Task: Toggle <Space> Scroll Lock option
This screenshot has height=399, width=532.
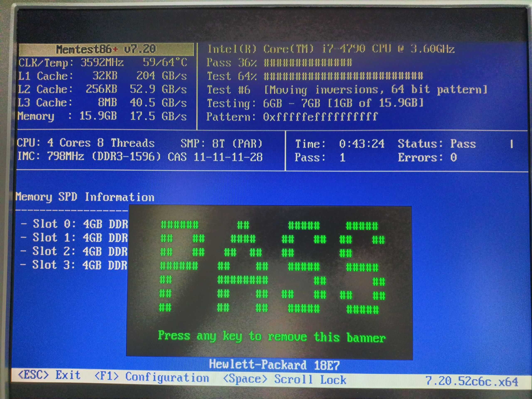Action: click(x=284, y=379)
